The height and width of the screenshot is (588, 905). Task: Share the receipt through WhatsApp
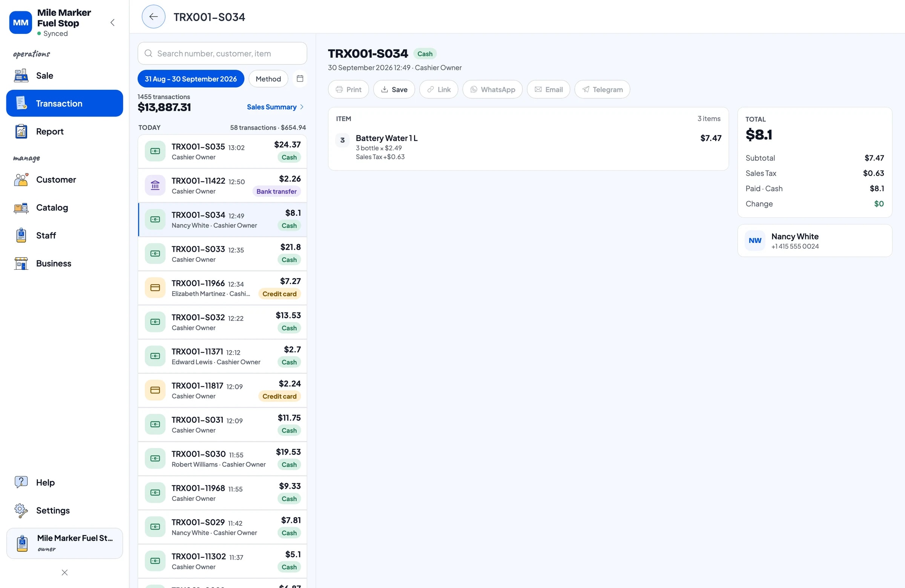492,89
